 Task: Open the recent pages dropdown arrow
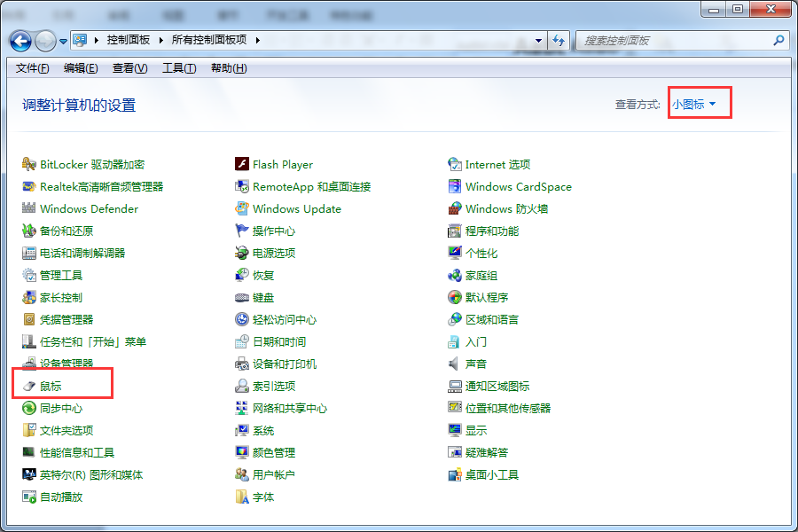[x=63, y=42]
